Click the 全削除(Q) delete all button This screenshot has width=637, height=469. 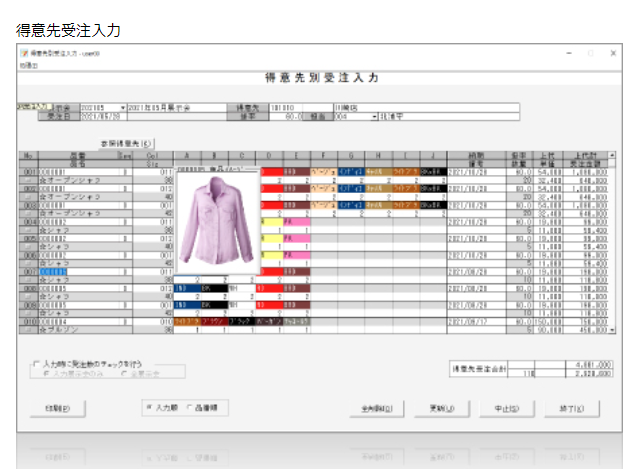point(377,408)
